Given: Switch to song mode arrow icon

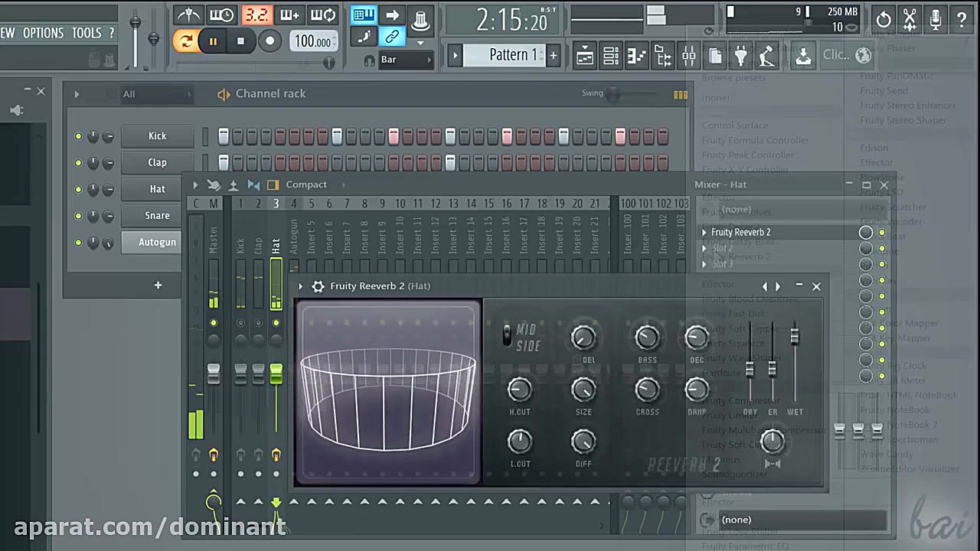Looking at the screenshot, I should [x=392, y=15].
